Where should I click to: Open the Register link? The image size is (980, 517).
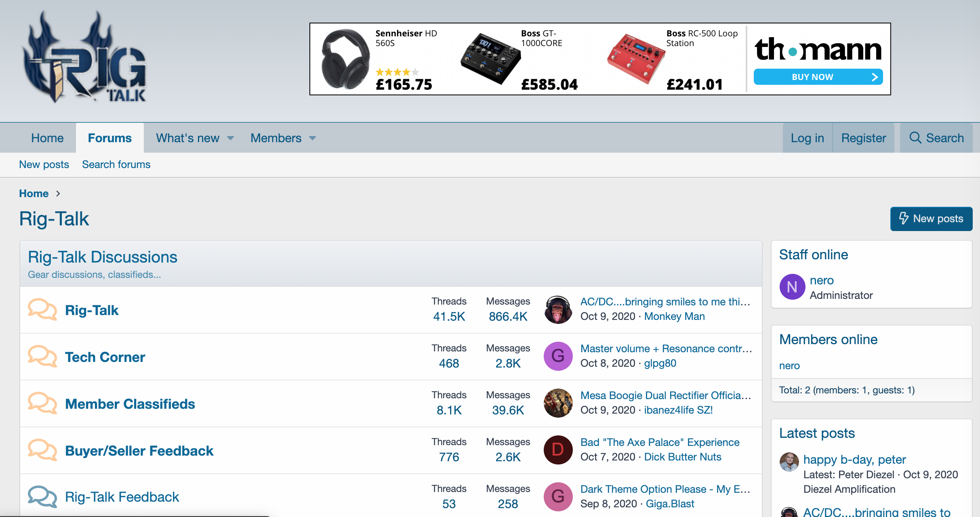863,138
